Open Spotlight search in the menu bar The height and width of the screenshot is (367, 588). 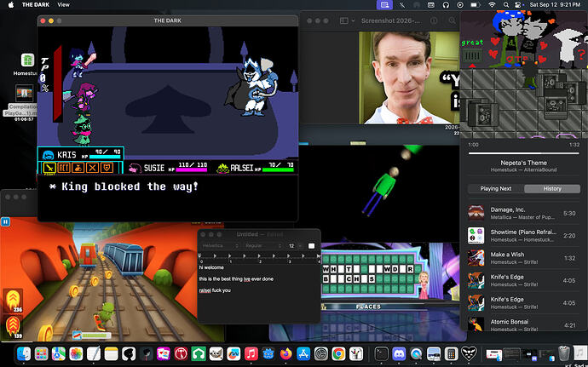tap(506, 5)
